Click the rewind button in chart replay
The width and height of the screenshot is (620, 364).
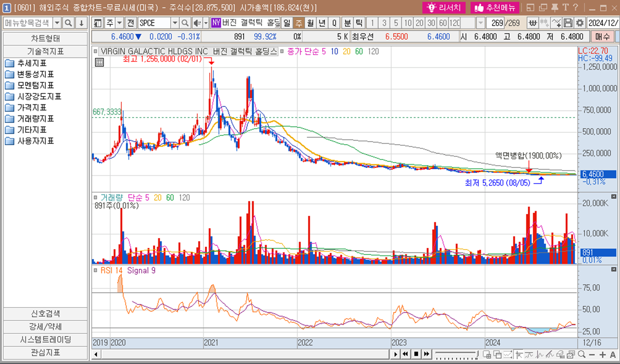[406, 354]
